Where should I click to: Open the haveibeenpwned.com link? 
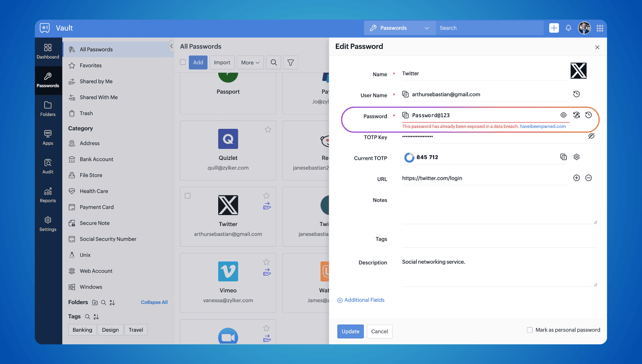point(542,126)
